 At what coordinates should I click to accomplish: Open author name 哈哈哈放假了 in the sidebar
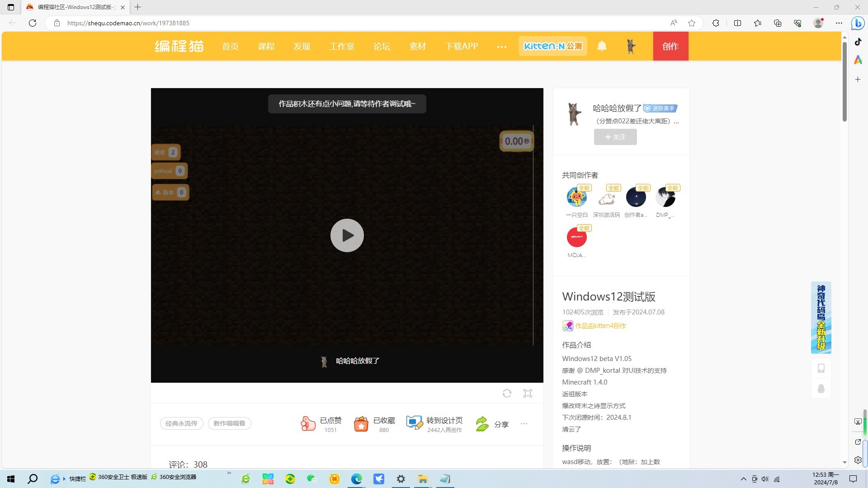point(617,108)
